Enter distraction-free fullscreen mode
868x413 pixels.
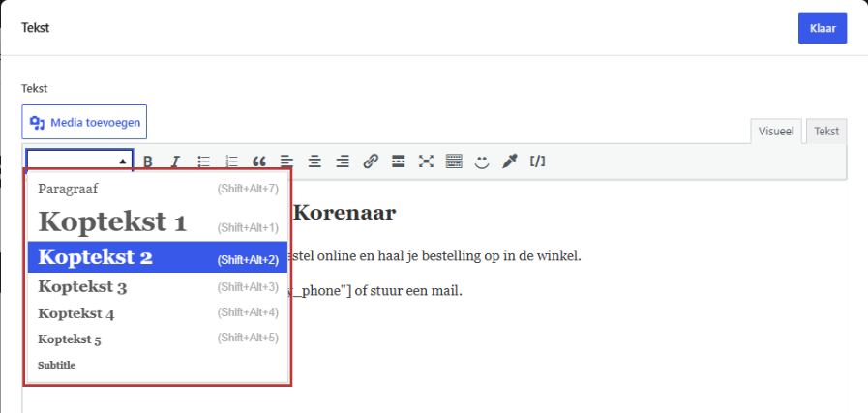coord(426,162)
